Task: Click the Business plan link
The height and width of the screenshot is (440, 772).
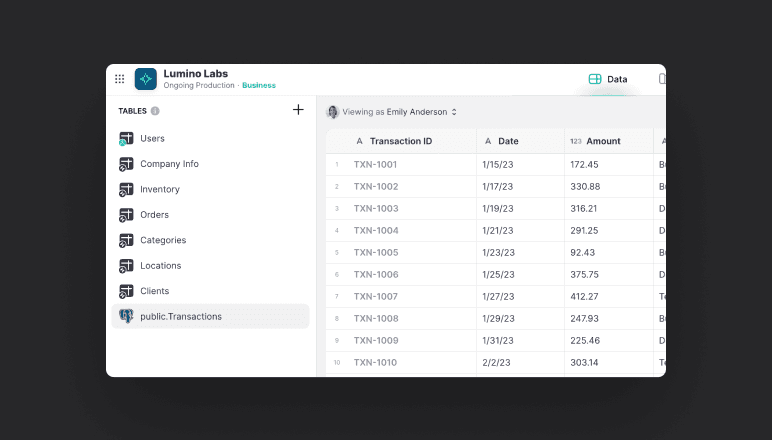Action: point(259,86)
